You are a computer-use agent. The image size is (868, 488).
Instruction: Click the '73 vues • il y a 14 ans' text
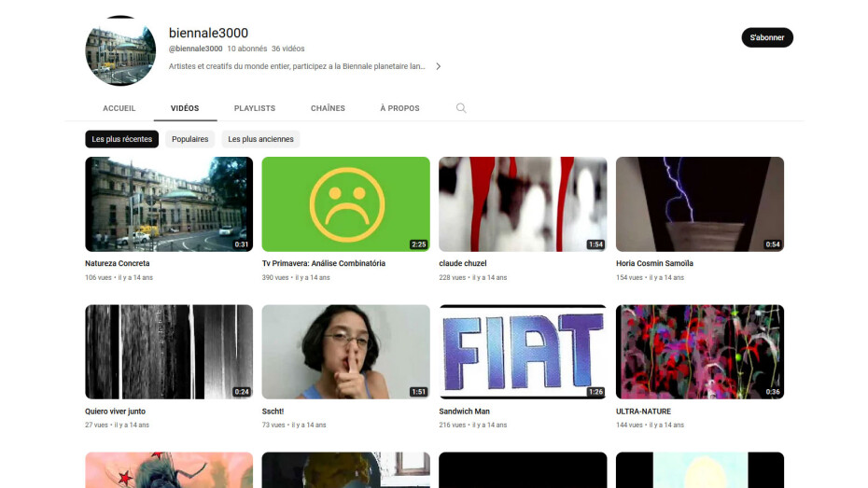(294, 425)
